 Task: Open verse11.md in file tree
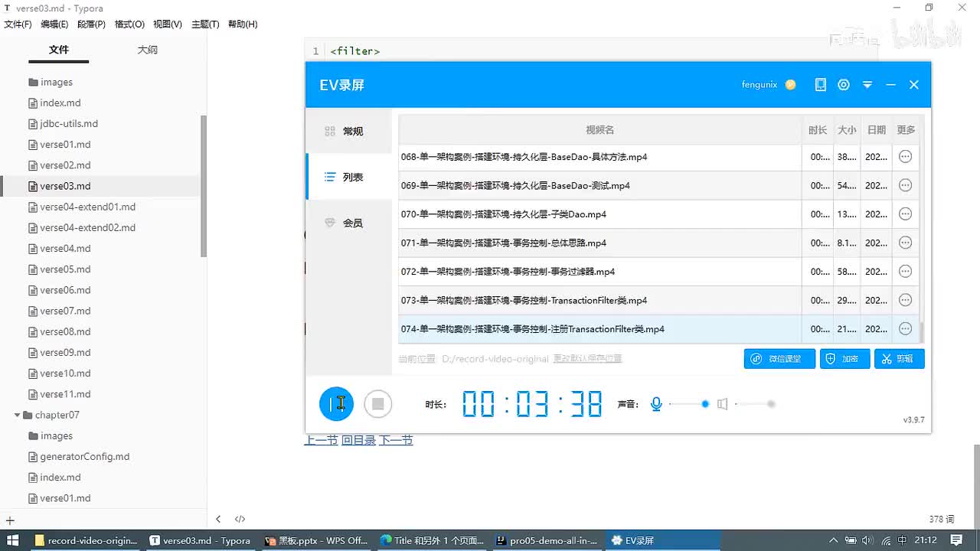pyautogui.click(x=65, y=394)
